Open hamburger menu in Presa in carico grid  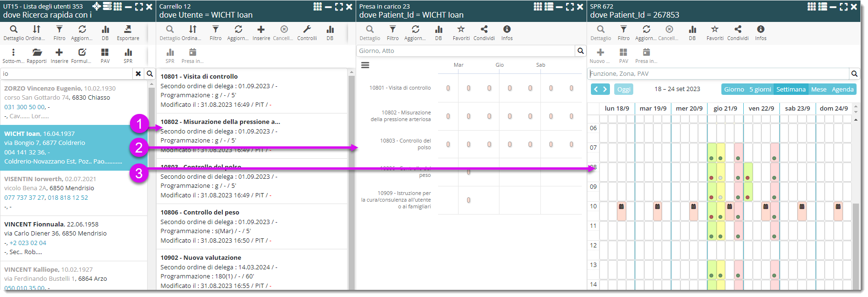pyautogui.click(x=365, y=65)
